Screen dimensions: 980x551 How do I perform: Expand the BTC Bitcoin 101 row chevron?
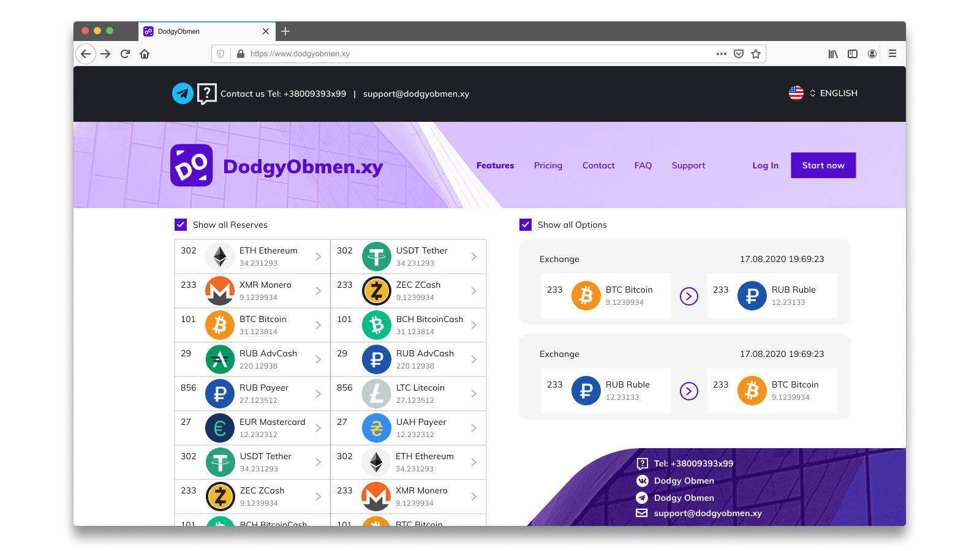[x=318, y=325]
